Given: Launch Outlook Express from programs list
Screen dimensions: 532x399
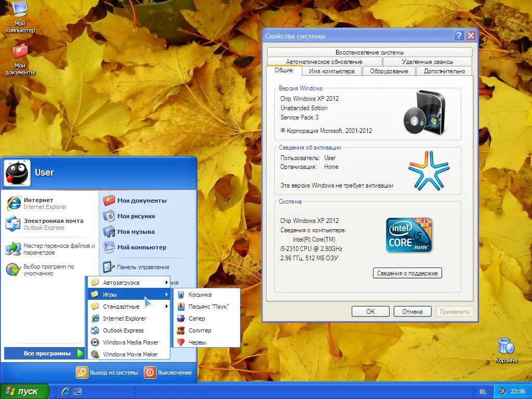Looking at the screenshot, I should [129, 330].
